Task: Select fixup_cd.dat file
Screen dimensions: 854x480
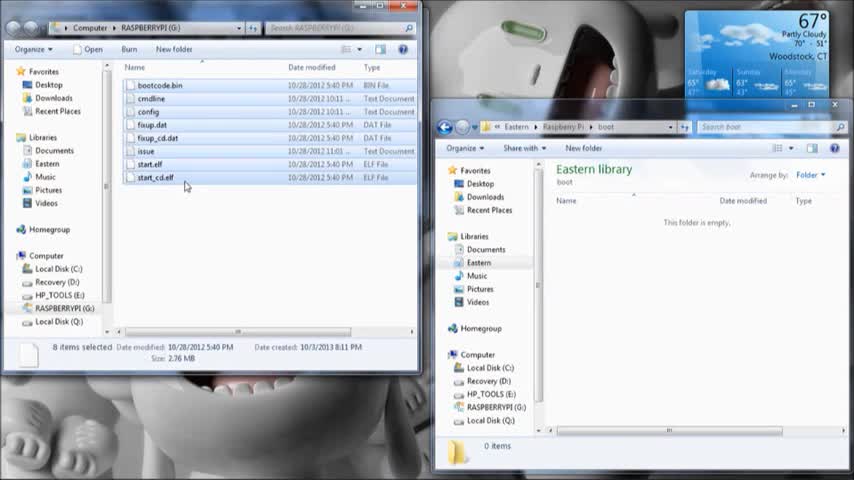Action: [x=270, y=138]
